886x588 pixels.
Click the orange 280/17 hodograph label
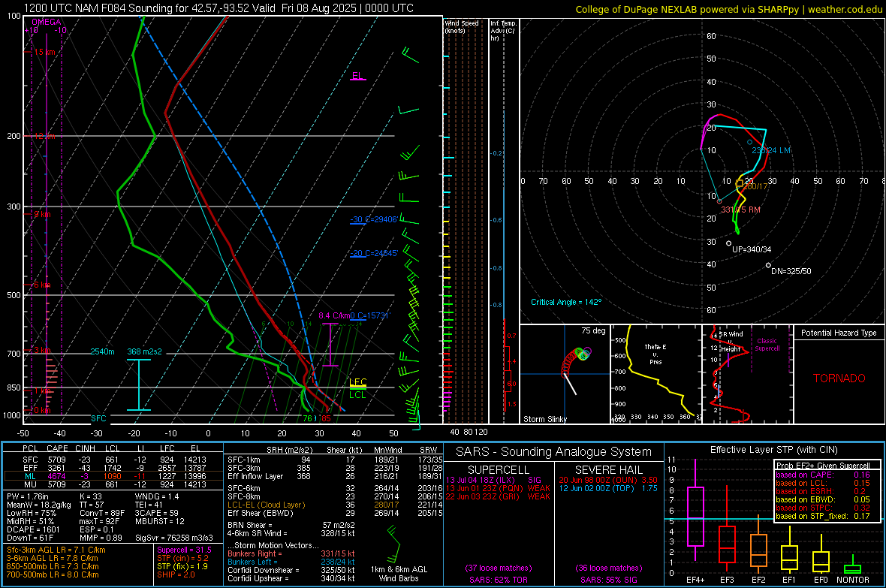755,186
